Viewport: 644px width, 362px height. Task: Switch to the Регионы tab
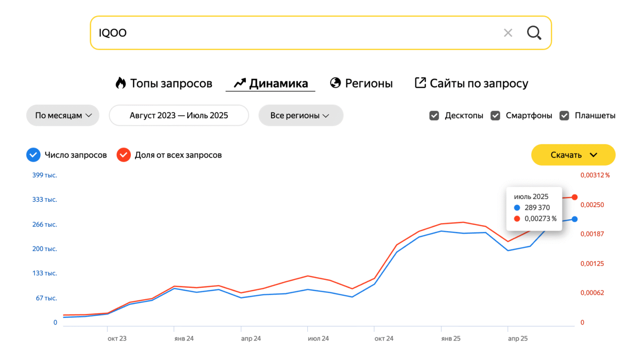[x=369, y=83]
